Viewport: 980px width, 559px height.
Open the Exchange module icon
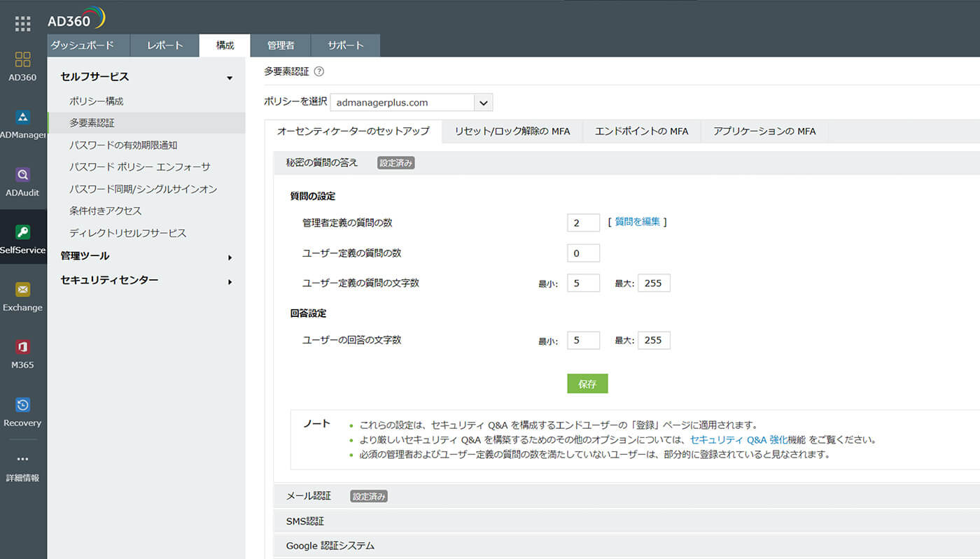(23, 288)
